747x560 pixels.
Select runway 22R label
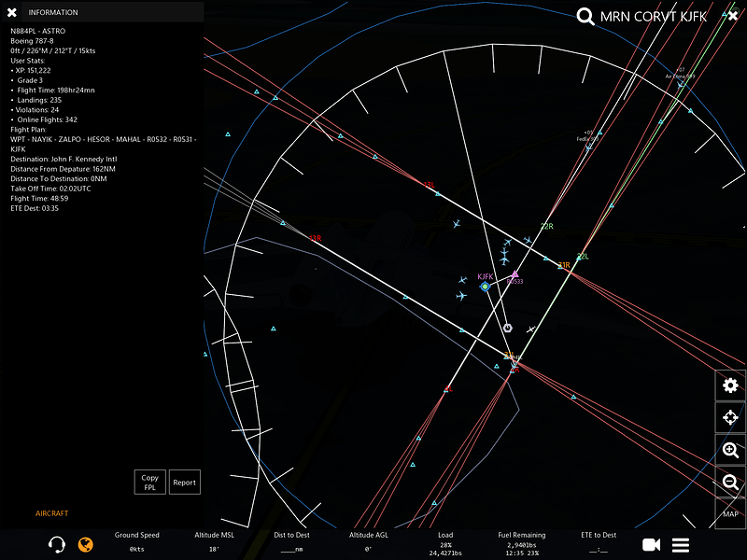coord(547,226)
